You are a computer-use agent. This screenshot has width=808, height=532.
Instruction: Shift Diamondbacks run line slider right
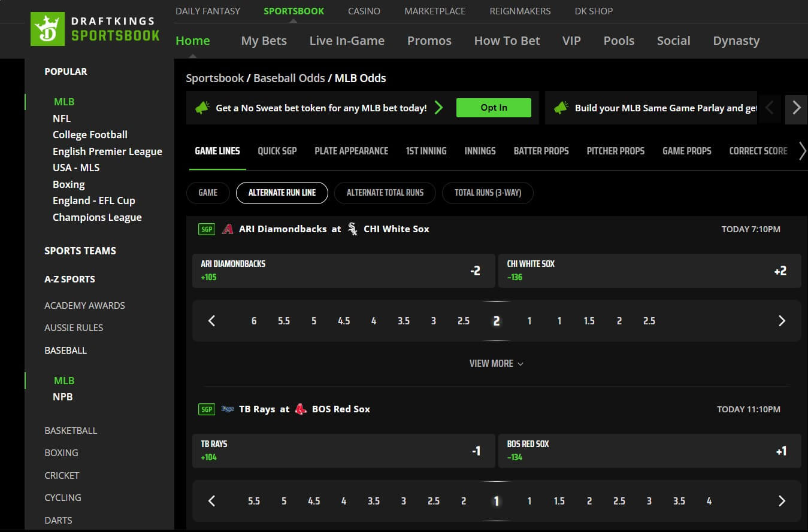(781, 321)
